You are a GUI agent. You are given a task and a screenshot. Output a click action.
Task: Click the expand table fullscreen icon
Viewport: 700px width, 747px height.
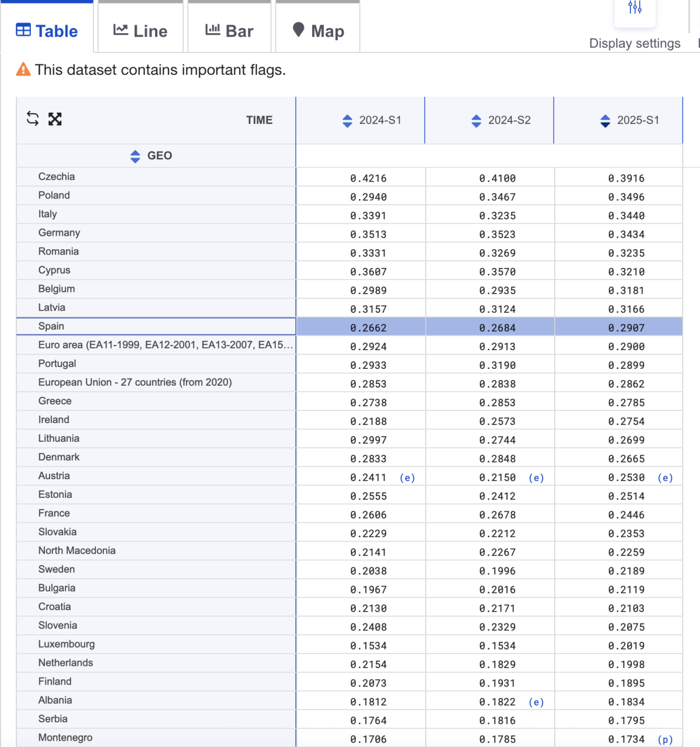55,119
